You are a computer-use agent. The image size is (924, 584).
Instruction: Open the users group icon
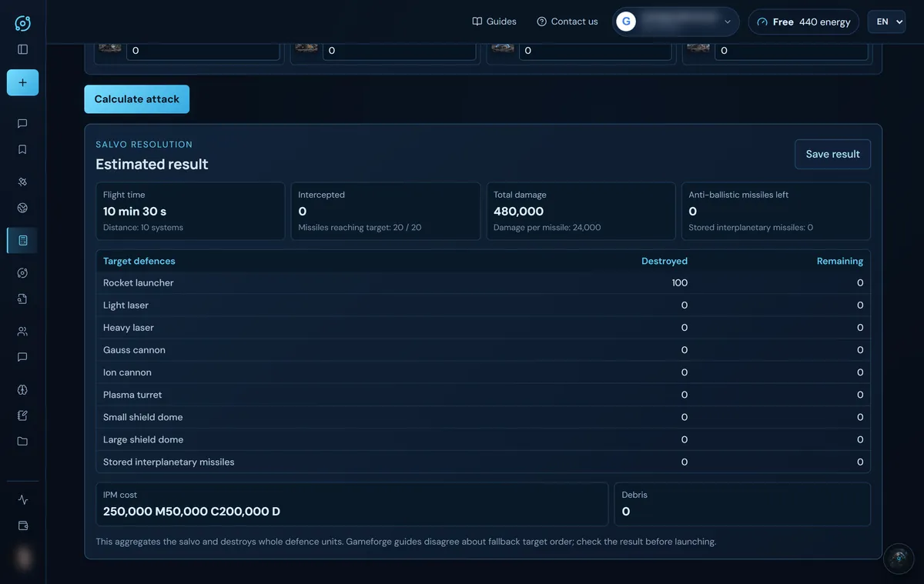click(22, 331)
